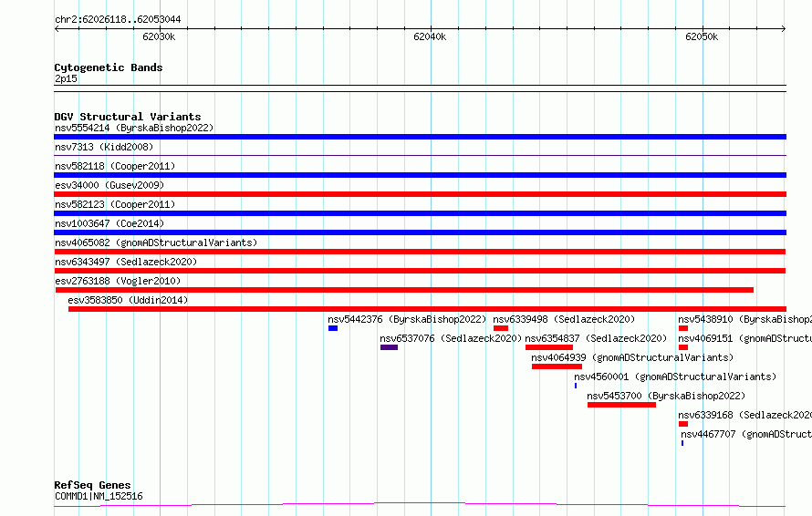Click nsv4560001 (gnomADStructuralVariants) label
The width and height of the screenshot is (812, 516).
675,377
